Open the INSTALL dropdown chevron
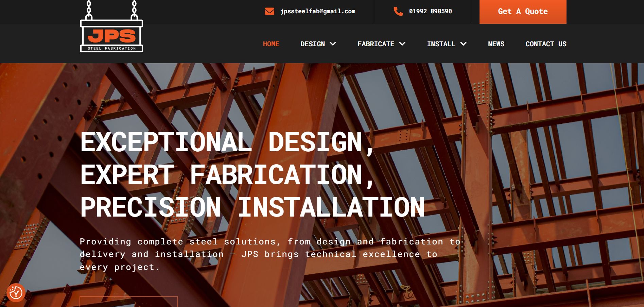The image size is (644, 307). click(x=463, y=44)
